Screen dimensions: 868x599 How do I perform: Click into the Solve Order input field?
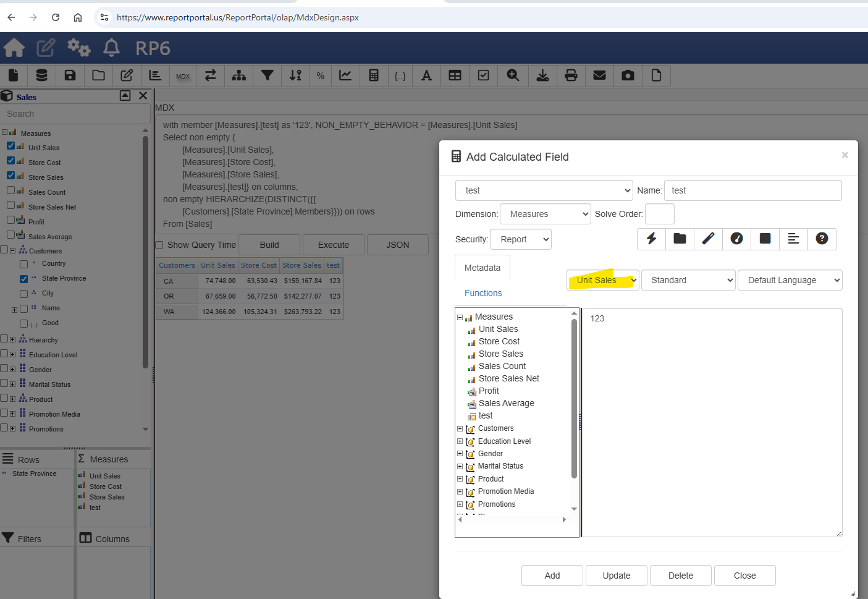[660, 214]
